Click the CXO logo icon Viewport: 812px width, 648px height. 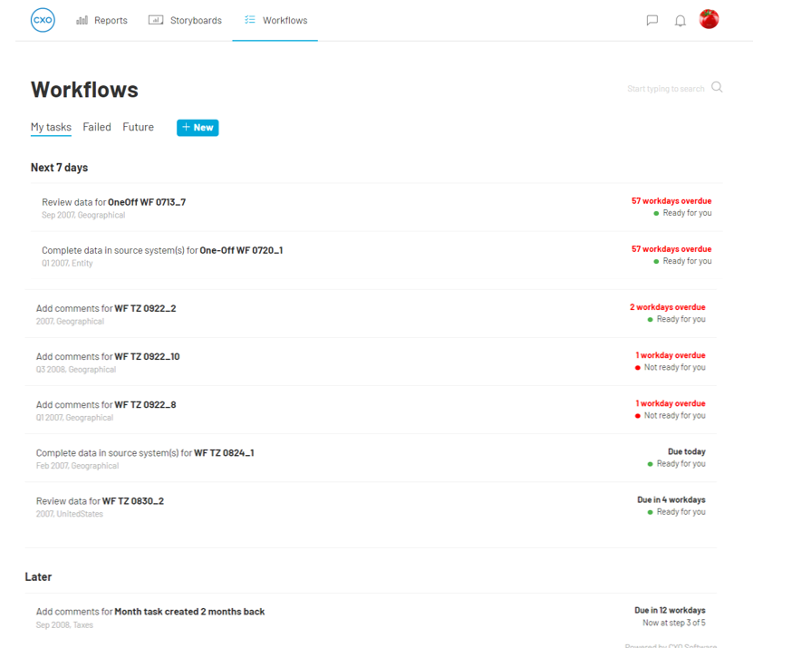43,18
